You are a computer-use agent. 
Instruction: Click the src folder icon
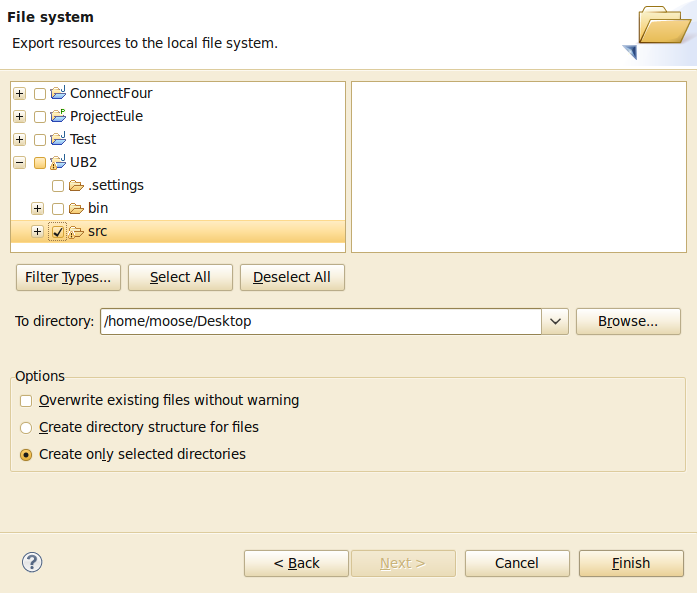click(x=76, y=232)
